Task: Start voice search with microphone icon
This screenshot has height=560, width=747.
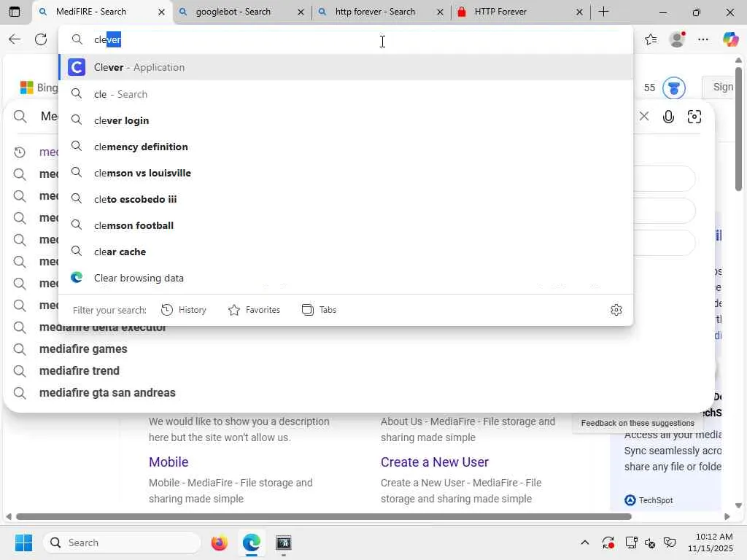Action: pyautogui.click(x=668, y=117)
